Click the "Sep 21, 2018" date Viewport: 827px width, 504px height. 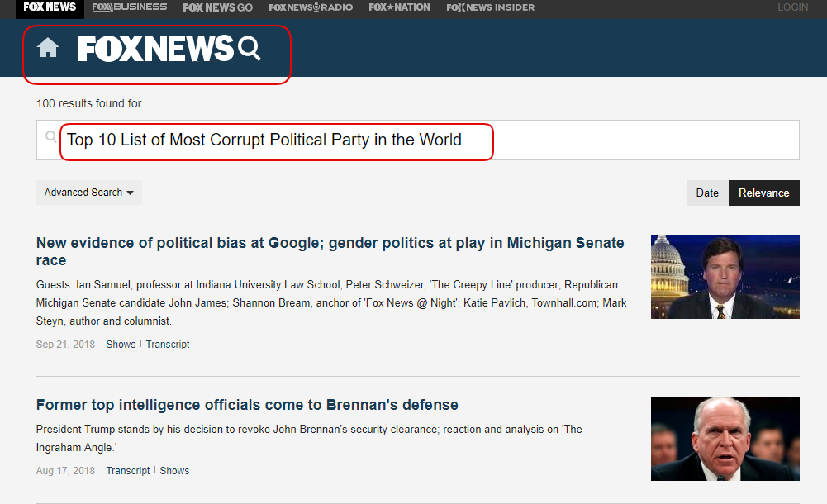65,345
